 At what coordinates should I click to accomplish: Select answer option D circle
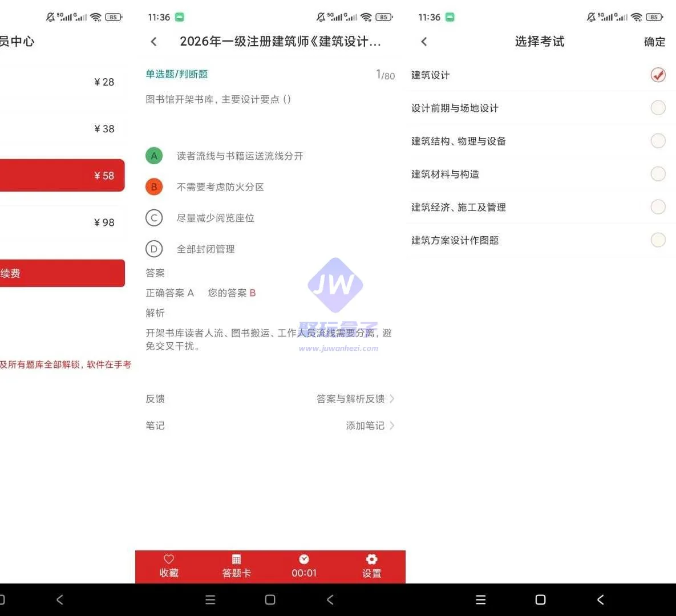[154, 249]
